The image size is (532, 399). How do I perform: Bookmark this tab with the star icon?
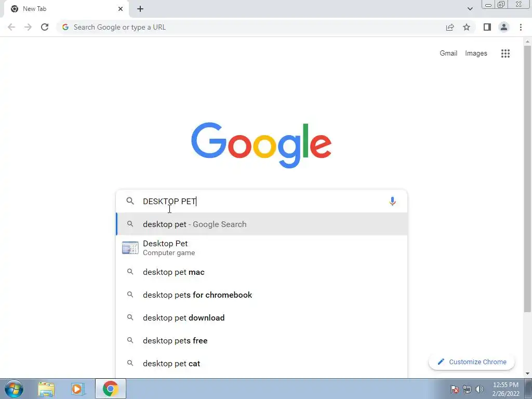[x=467, y=27]
